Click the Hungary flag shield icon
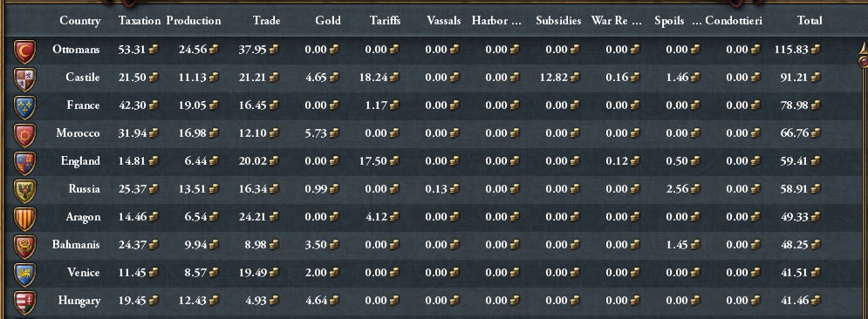The image size is (868, 319). [25, 302]
